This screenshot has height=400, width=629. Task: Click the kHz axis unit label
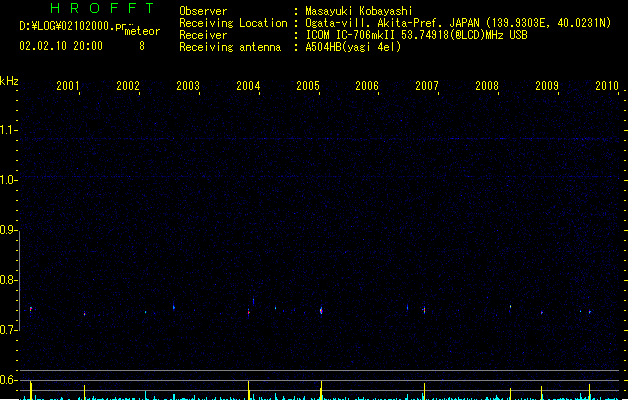pyautogui.click(x=9, y=81)
